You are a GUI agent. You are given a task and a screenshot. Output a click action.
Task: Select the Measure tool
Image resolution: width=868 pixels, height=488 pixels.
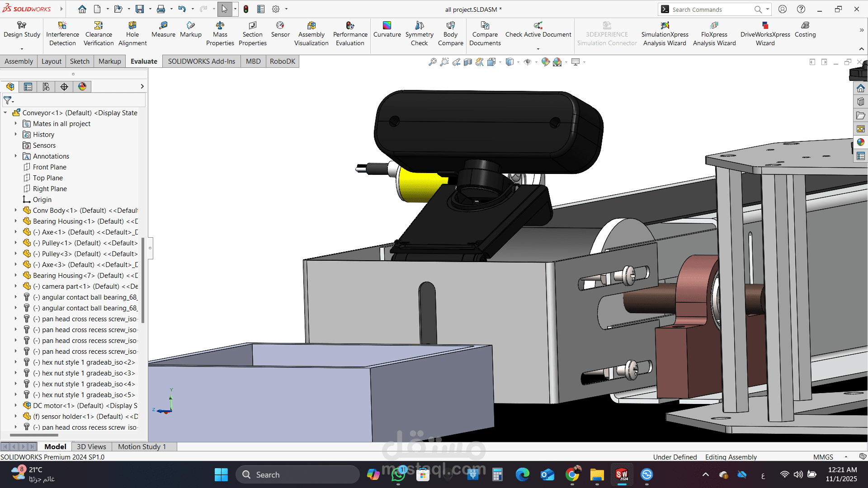tap(163, 30)
